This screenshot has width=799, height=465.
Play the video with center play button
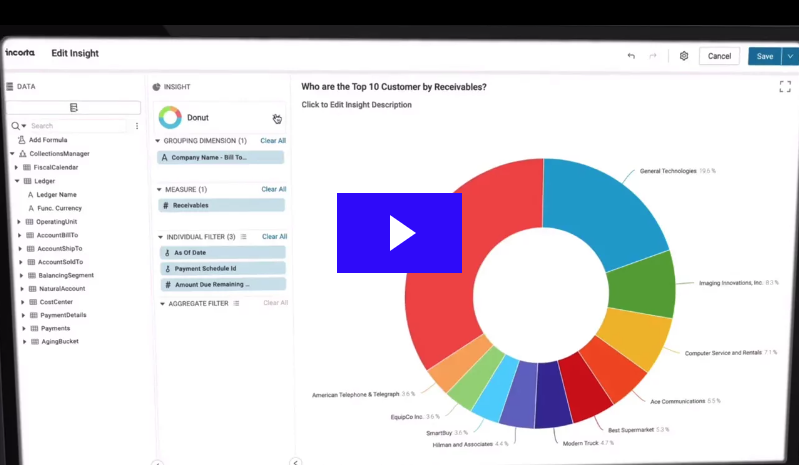pyautogui.click(x=399, y=233)
